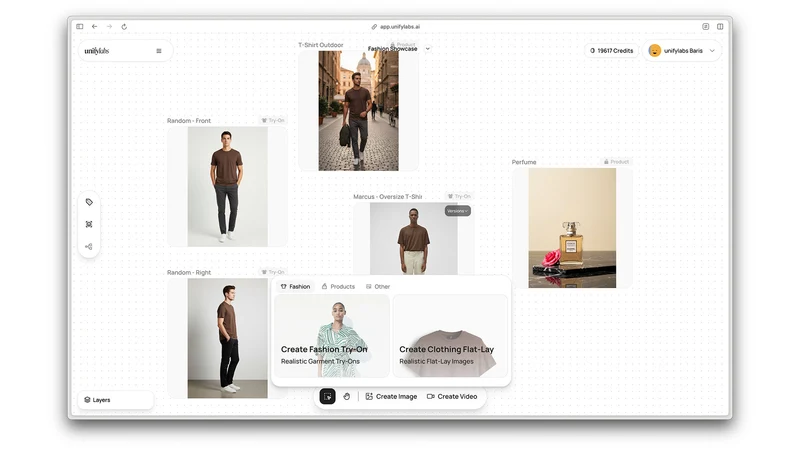Viewport: 800px width, 450px height.
Task: Click the Perfume card title
Action: (x=524, y=162)
